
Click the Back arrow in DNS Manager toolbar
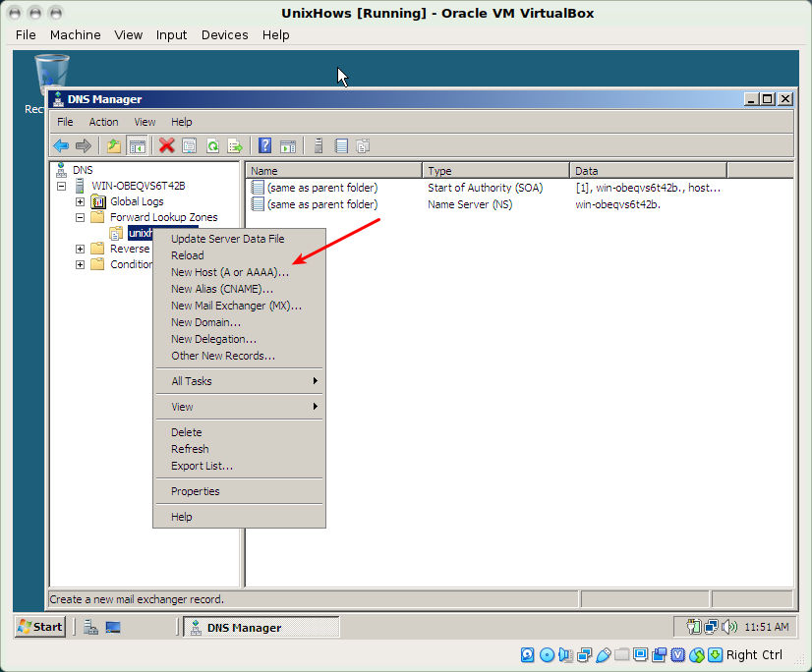(61, 146)
